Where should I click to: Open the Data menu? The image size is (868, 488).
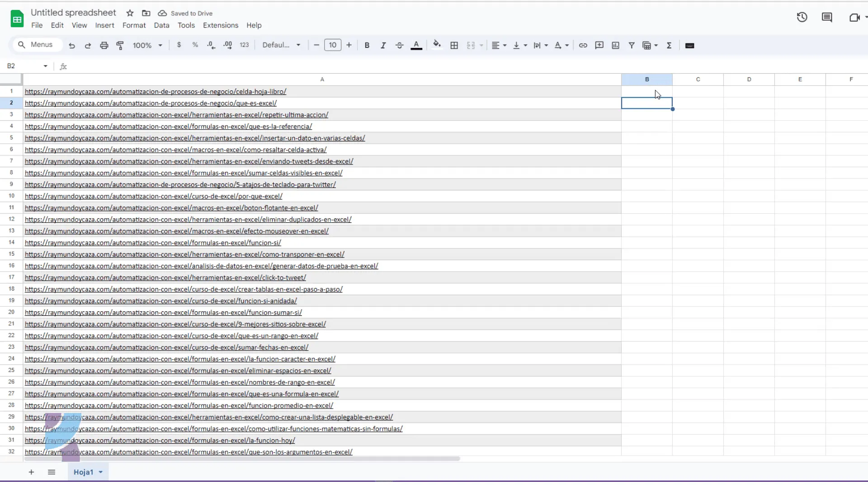tap(161, 25)
